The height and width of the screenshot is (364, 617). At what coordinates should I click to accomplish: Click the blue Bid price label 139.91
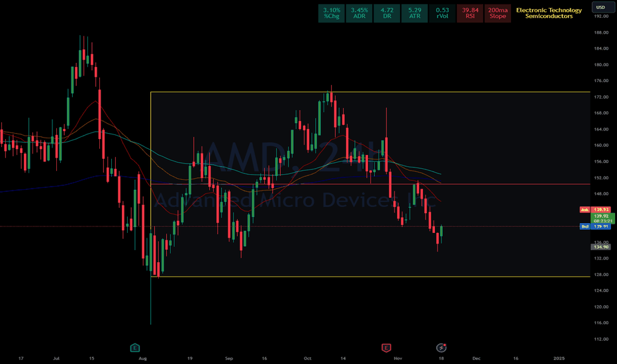tap(595, 226)
